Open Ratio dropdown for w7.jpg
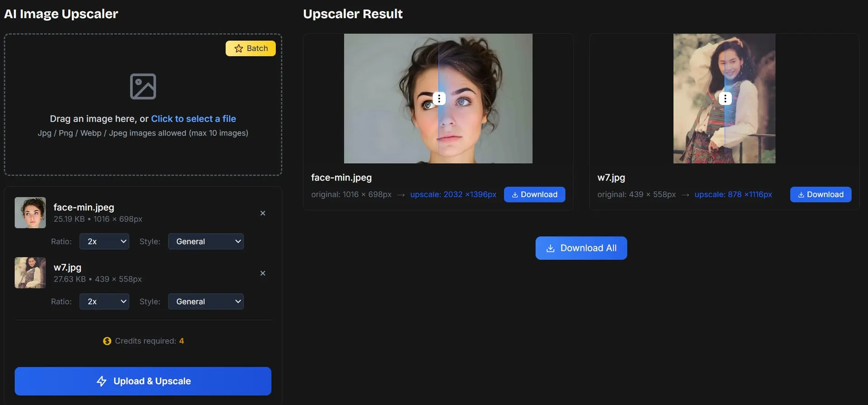This screenshot has height=405, width=868. click(104, 301)
